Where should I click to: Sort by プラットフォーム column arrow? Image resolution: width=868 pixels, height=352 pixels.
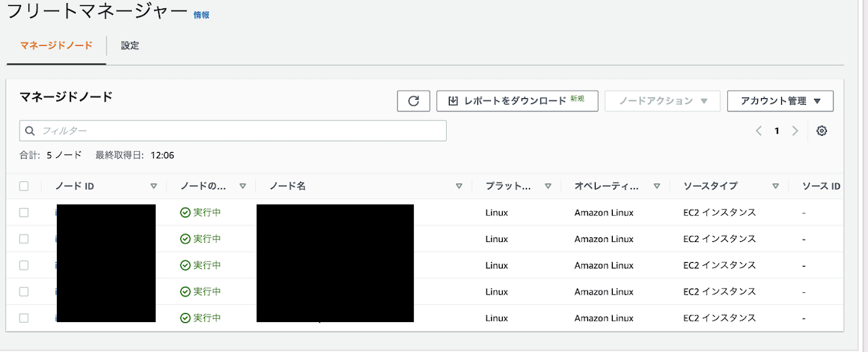tap(548, 186)
